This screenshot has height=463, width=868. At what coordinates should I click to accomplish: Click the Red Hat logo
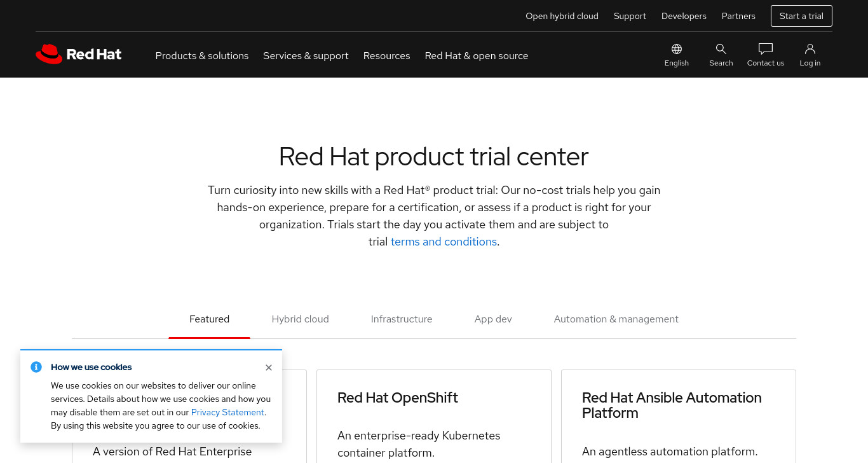click(x=79, y=55)
